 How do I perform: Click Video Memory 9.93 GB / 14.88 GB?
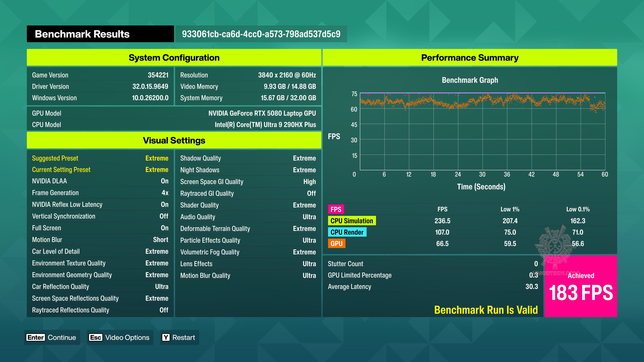pyautogui.click(x=290, y=86)
